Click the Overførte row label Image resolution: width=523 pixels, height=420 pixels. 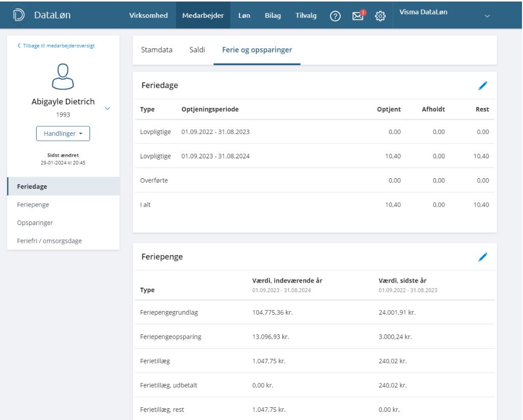pos(154,180)
